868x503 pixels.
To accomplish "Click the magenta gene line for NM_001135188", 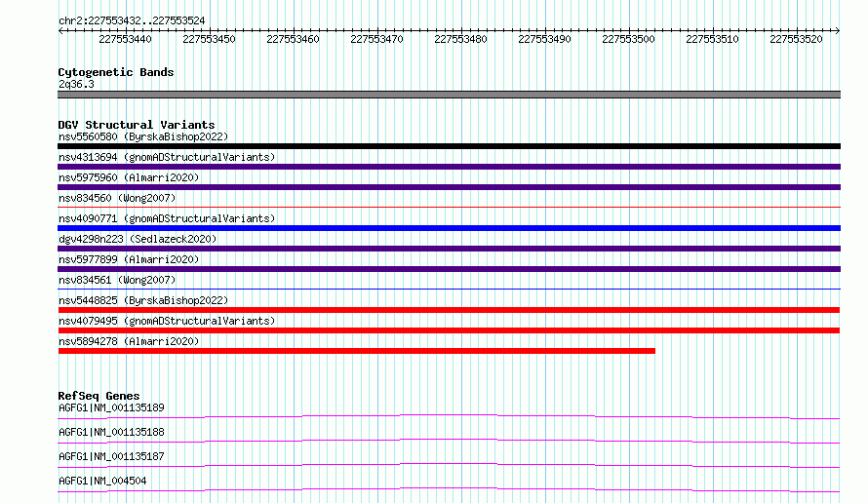I will pyautogui.click(x=449, y=441).
